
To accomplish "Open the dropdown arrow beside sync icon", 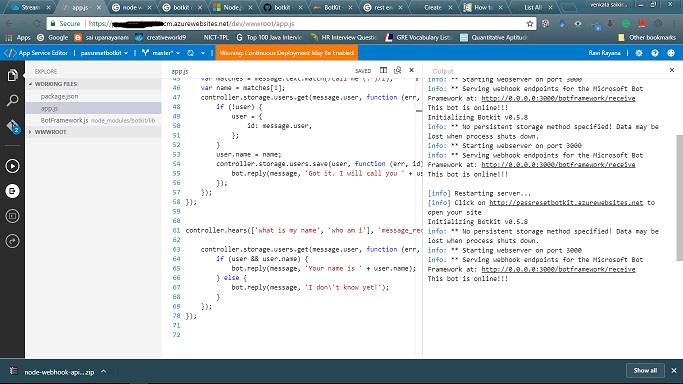I will [203, 53].
